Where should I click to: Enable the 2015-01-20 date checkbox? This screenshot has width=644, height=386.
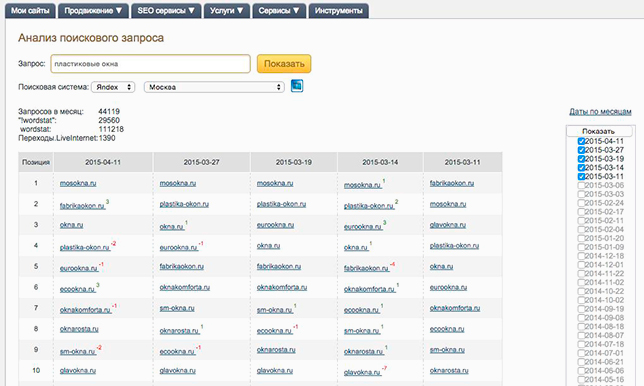(581, 238)
